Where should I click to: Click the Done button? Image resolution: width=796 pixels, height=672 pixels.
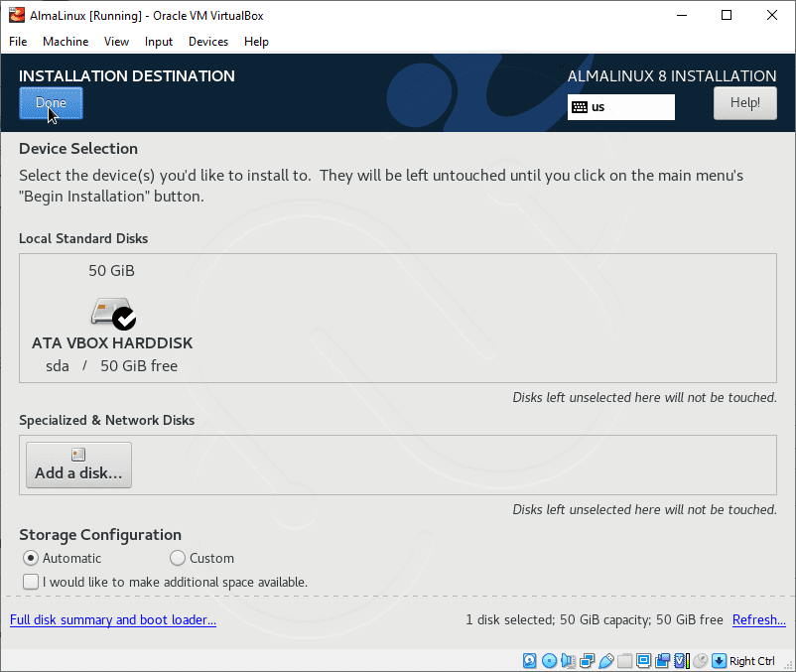(51, 103)
